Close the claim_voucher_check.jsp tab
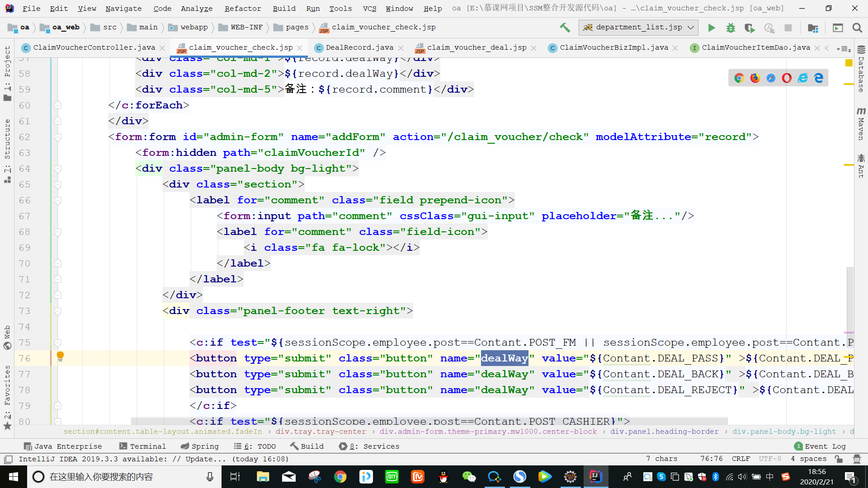This screenshot has width=868, height=488. point(300,48)
